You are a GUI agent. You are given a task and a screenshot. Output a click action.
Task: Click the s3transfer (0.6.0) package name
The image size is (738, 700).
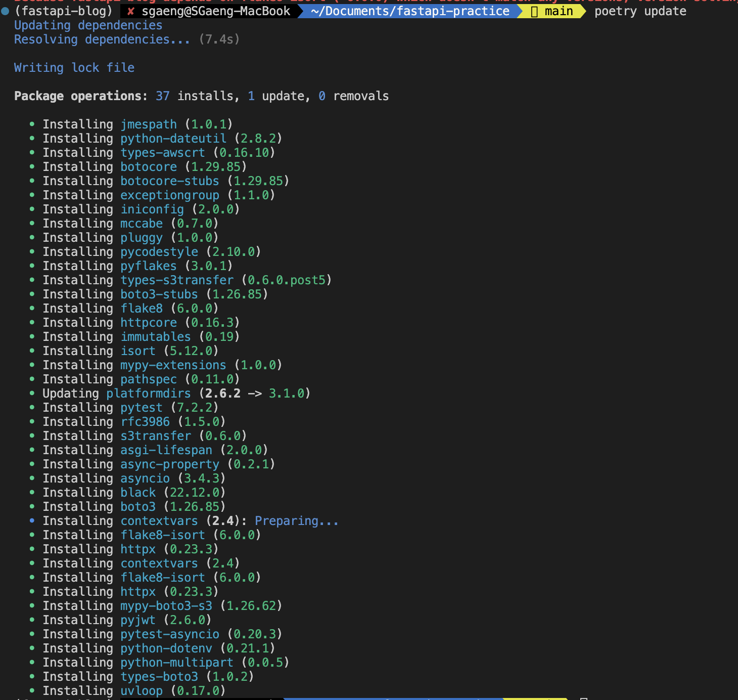156,436
